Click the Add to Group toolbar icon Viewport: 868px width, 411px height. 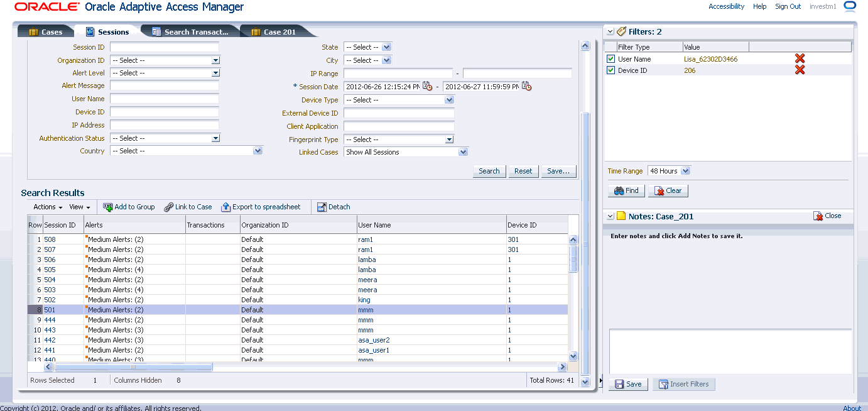click(108, 207)
